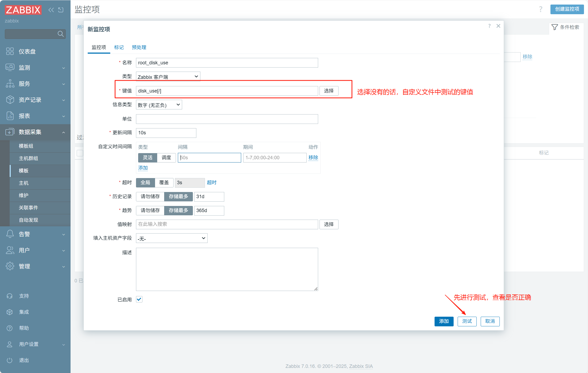
Task: Open 主机群组 submenu item
Action: tap(40, 158)
